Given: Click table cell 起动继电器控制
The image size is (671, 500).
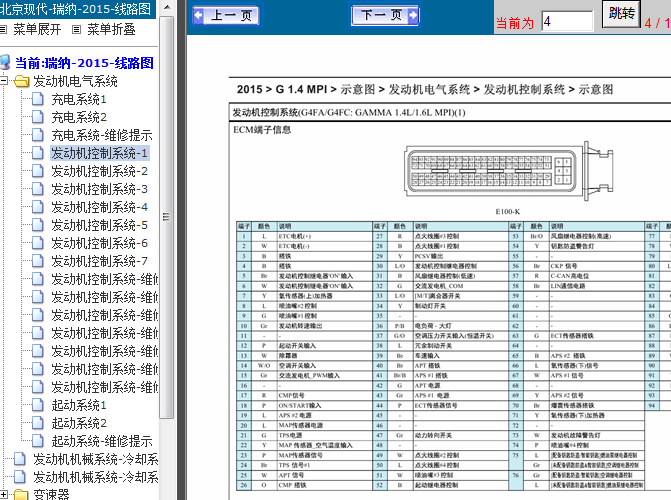Looking at the screenshot, I should 460,485.
